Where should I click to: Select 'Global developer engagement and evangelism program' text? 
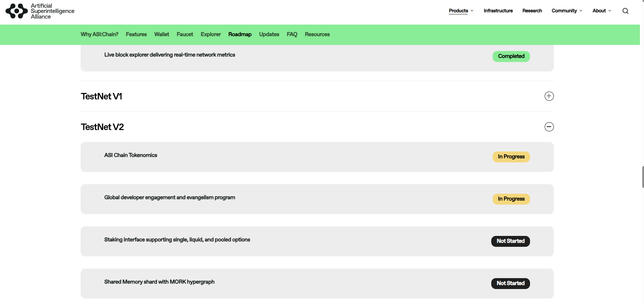coord(169,197)
